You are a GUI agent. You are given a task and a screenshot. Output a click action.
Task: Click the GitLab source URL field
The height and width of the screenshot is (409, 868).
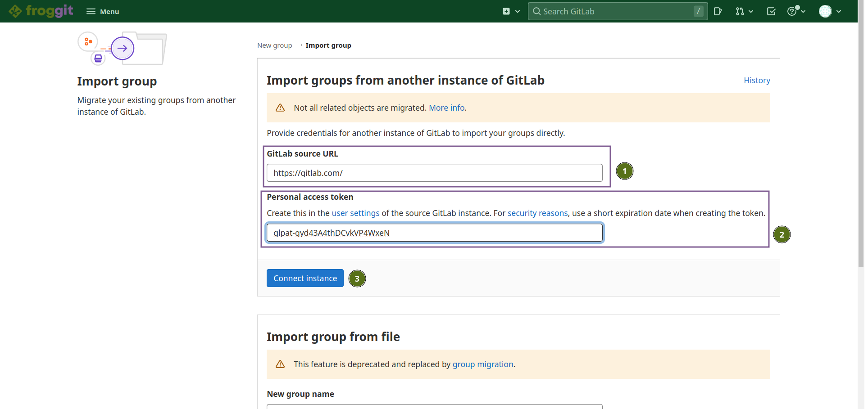pos(434,173)
